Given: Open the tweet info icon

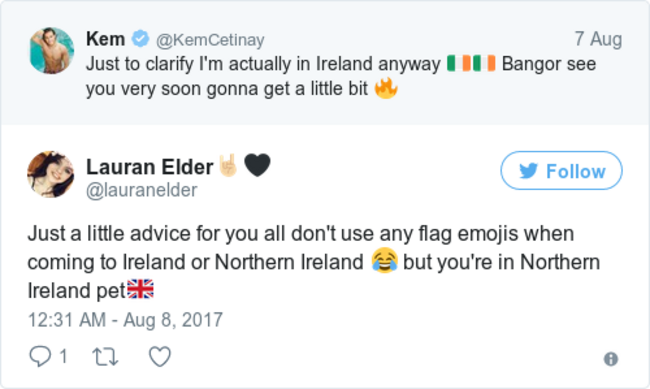Looking at the screenshot, I should click(x=611, y=359).
